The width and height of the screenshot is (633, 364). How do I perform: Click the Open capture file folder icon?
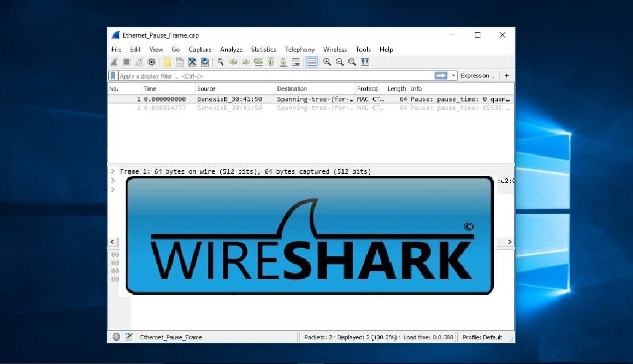click(x=167, y=62)
